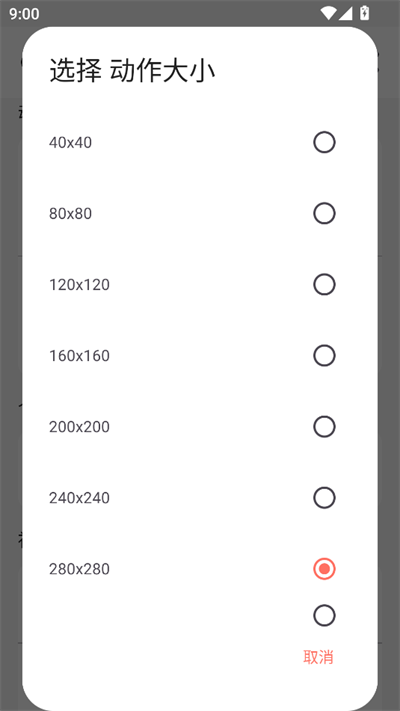Select the unlabeled last radio button
The image size is (400, 711).
[324, 615]
